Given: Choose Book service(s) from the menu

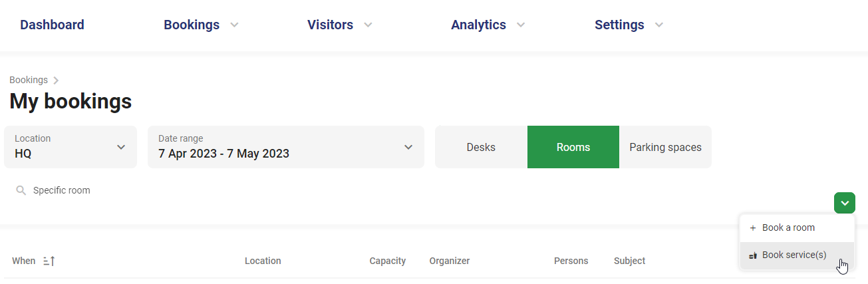Looking at the screenshot, I should 794,255.
